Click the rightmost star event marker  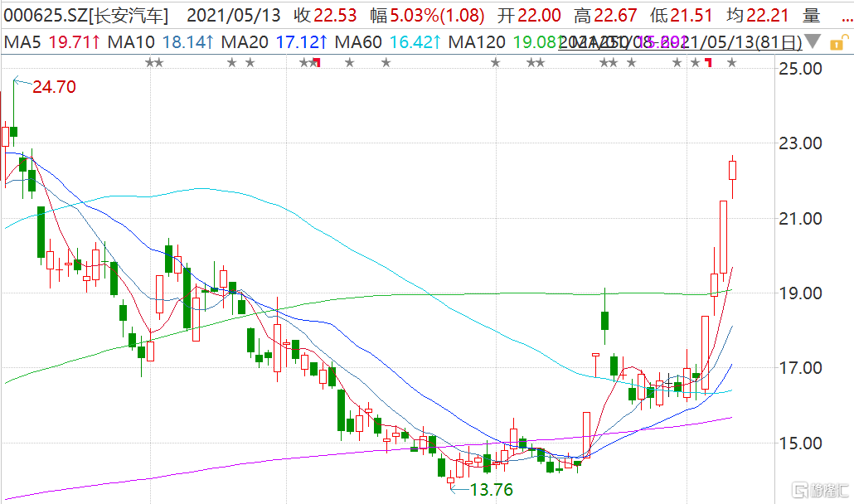(x=731, y=63)
